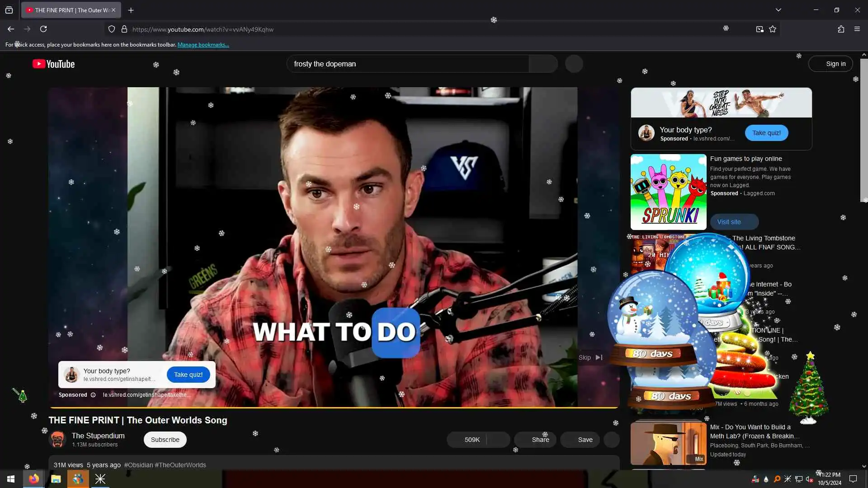Open a new tab with plus button
The image size is (868, 488).
tap(131, 10)
